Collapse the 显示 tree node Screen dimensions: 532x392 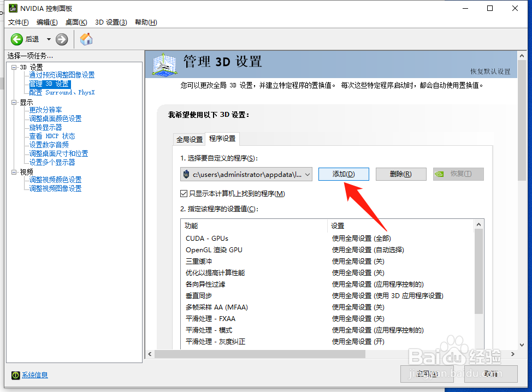(x=14, y=102)
